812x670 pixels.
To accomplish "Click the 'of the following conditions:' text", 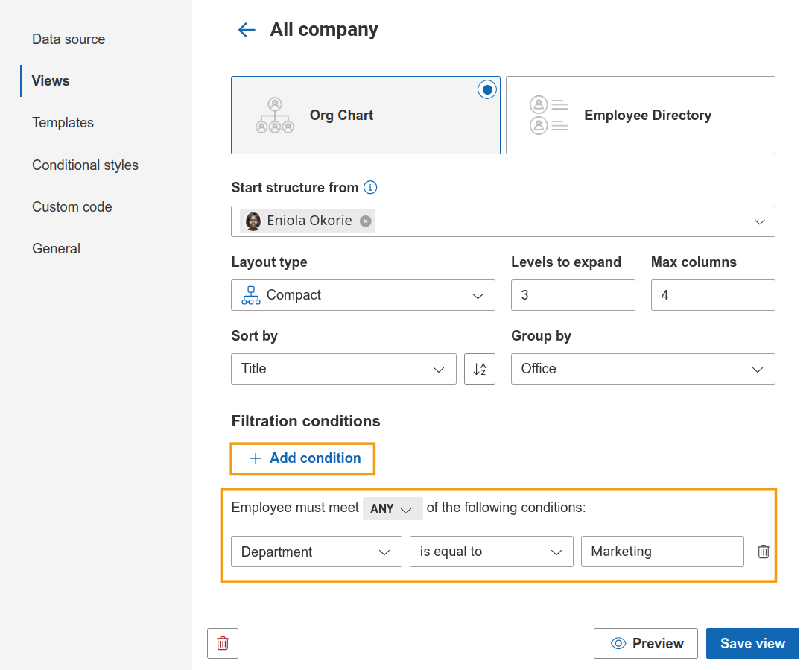I will (506, 508).
